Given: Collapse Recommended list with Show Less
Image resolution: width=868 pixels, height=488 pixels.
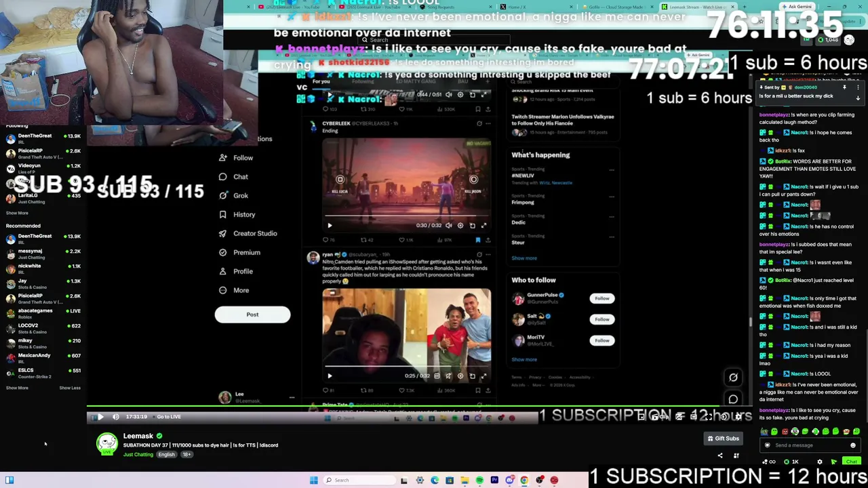Looking at the screenshot, I should 70,388.
